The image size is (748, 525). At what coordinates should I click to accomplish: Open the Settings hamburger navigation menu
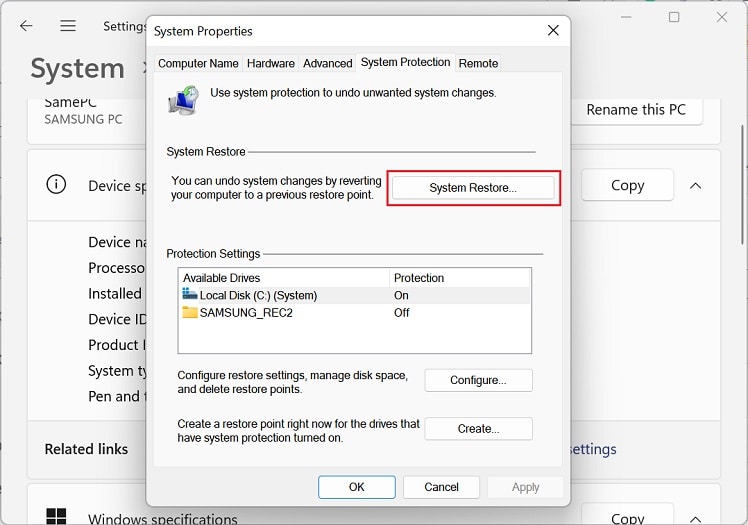coord(68,26)
